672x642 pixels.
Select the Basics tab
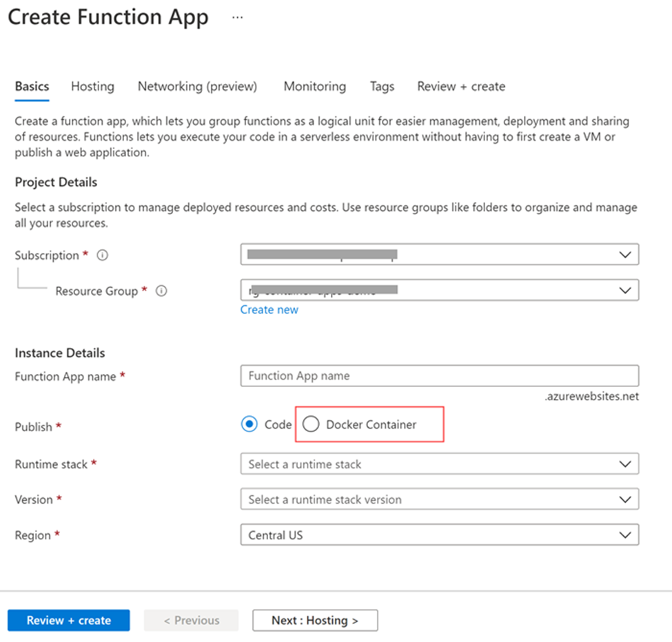pyautogui.click(x=32, y=86)
